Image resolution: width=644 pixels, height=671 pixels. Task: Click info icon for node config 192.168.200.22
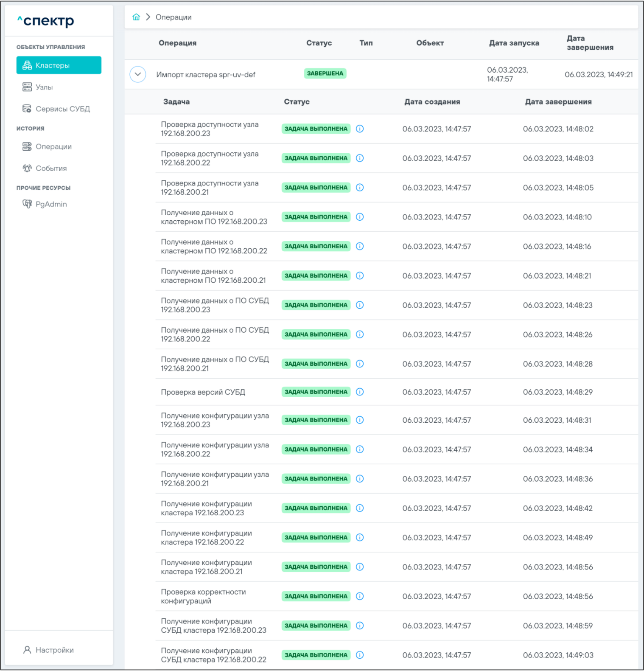pyautogui.click(x=360, y=449)
